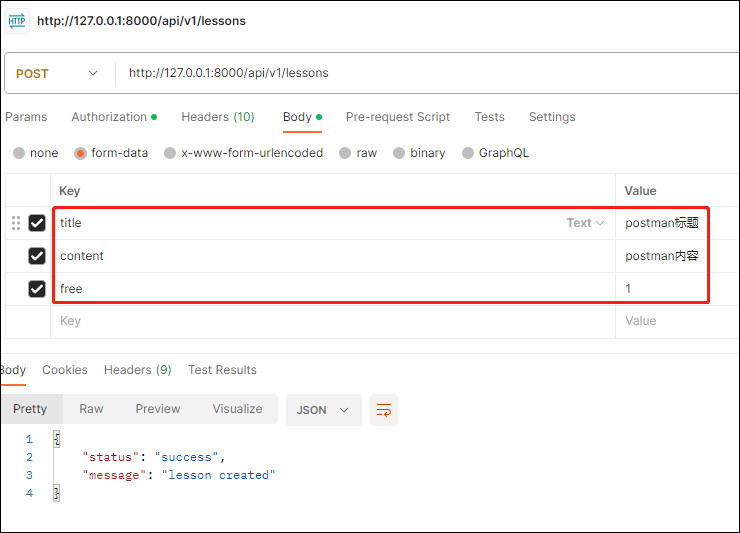Screen dimensions: 740x533
Task: Click the empty Key placeholder field
Action: pyautogui.click(x=332, y=321)
